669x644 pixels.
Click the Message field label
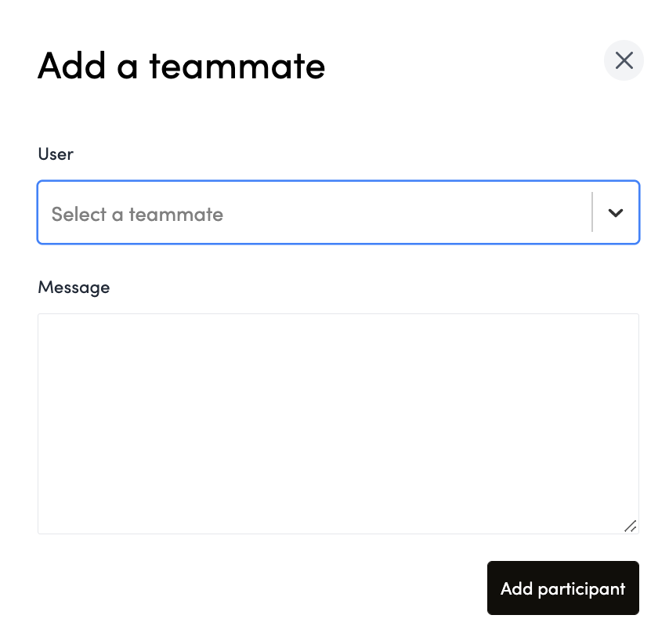[x=74, y=287]
